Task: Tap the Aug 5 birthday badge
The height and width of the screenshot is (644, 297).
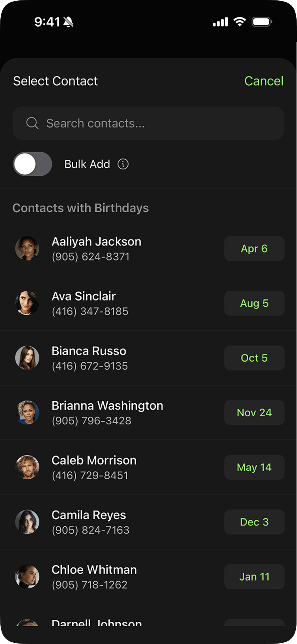Action: pyautogui.click(x=254, y=303)
